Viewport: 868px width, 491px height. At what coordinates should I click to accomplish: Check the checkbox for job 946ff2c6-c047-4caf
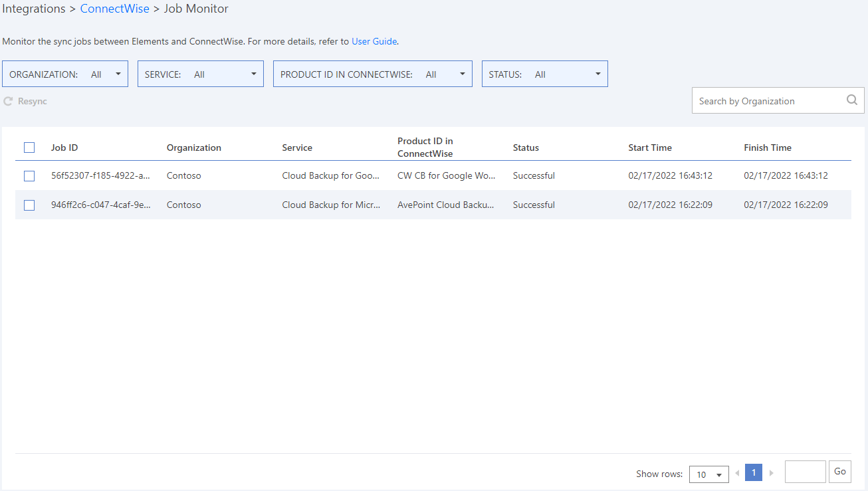coord(29,205)
